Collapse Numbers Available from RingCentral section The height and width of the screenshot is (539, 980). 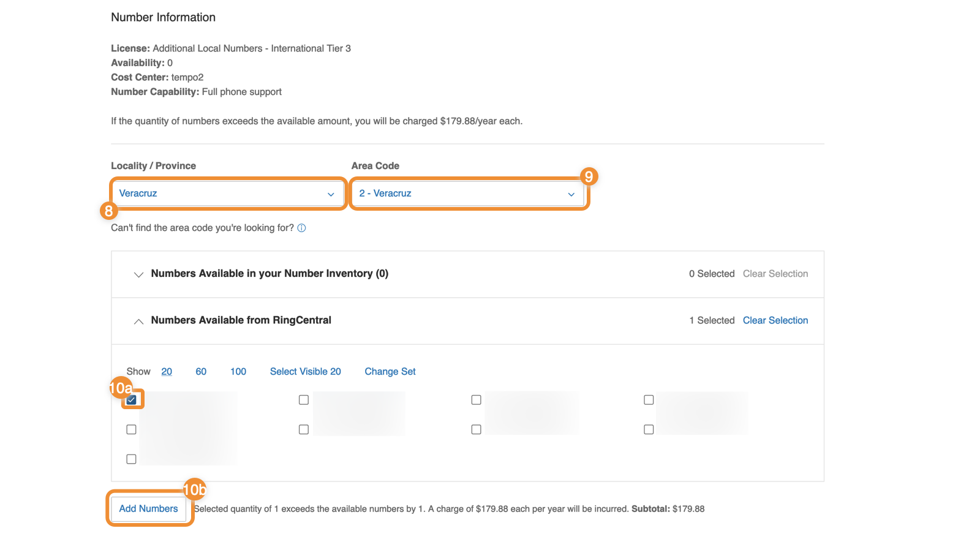139,321
